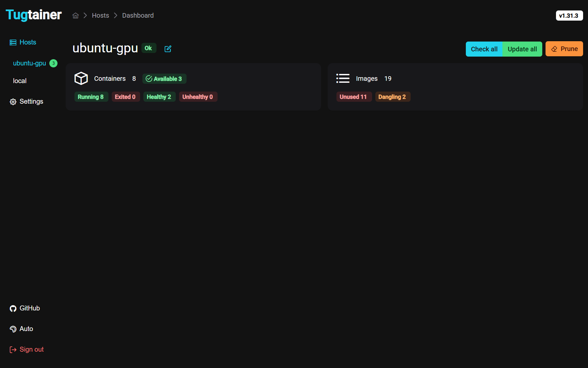This screenshot has width=588, height=368.
Task: Prune unused resources with Prune button
Action: (x=564, y=49)
